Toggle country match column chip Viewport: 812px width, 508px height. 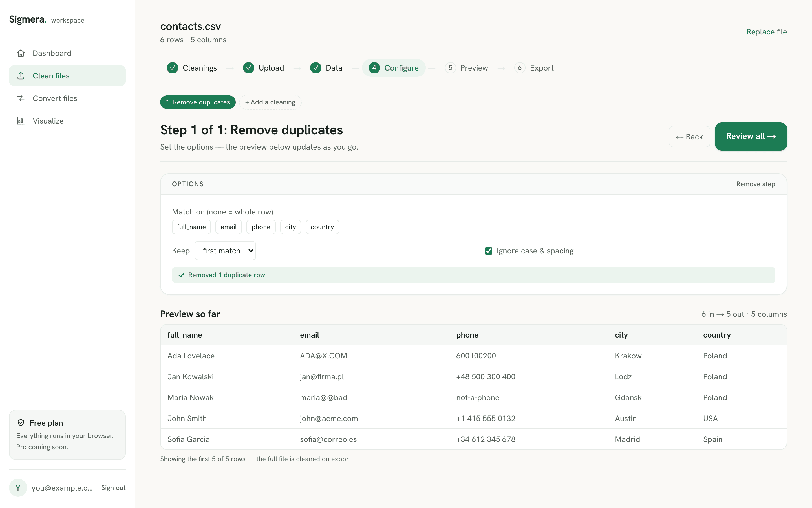[x=322, y=227]
